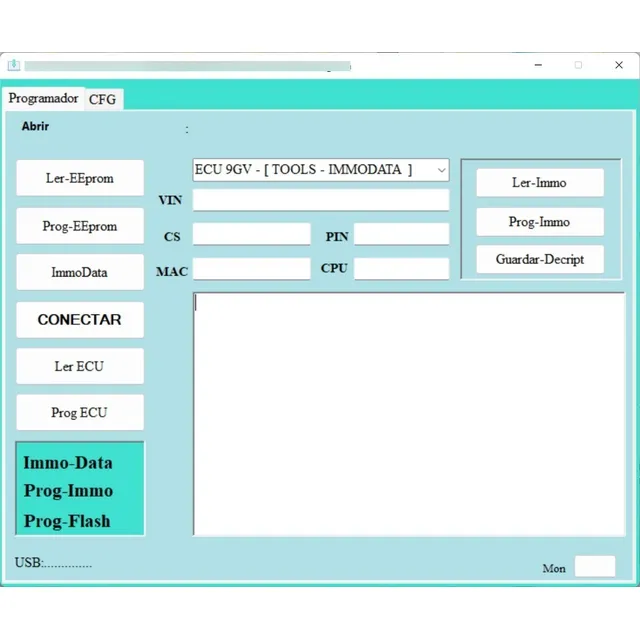
Task: Focus the MAC input field
Action: click(251, 269)
